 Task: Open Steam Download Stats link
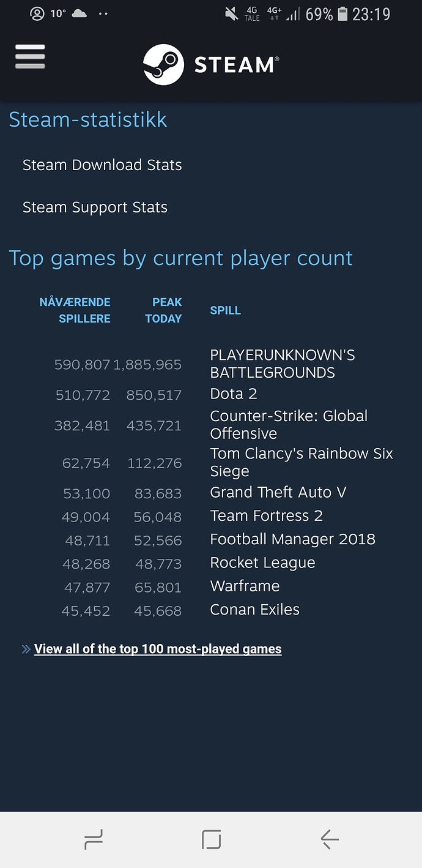102,165
